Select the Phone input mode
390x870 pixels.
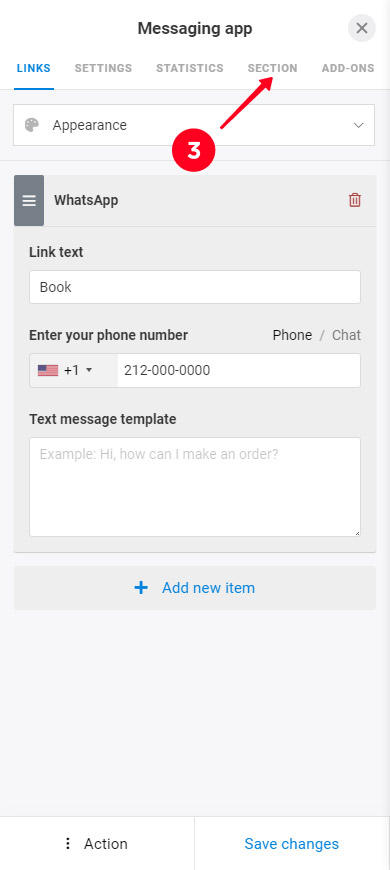(292, 335)
